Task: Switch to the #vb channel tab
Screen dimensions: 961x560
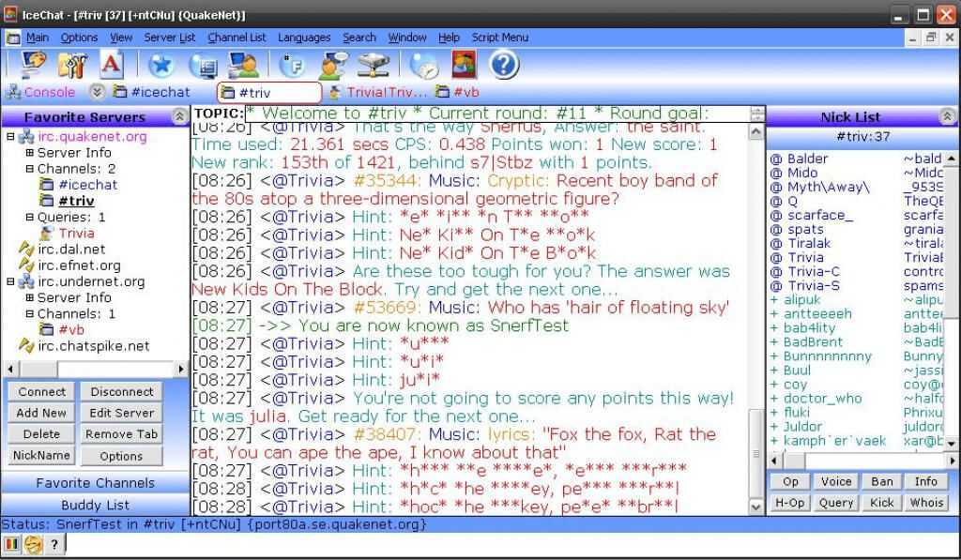Action: (457, 93)
